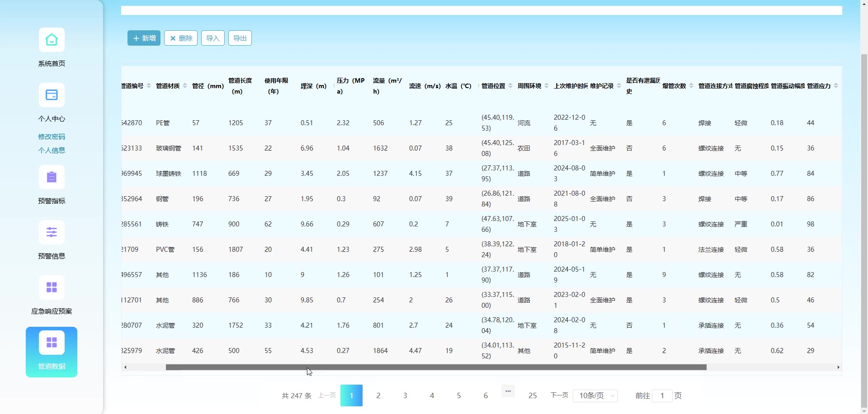868x414 pixels.
Task: Click the right arrow of horizontal scrollbar
Action: coord(838,367)
